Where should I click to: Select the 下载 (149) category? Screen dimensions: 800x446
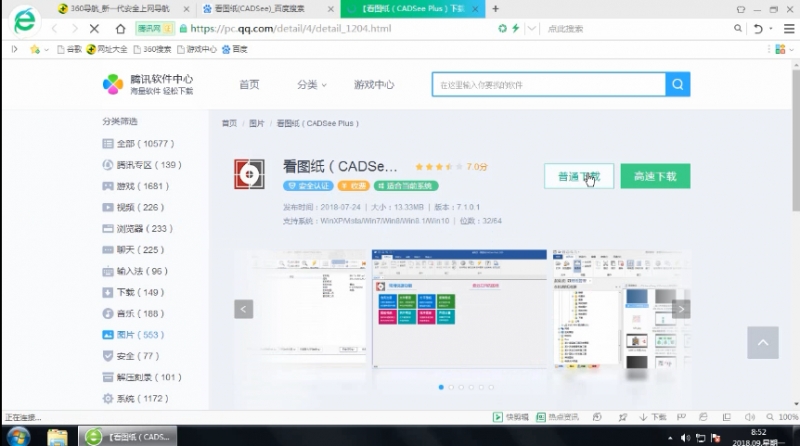coord(133,292)
